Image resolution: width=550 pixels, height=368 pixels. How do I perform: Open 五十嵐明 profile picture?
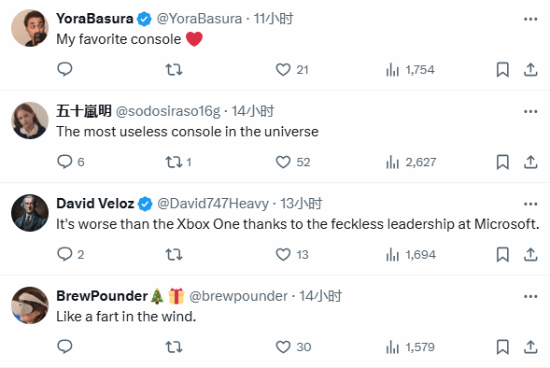pos(30,121)
